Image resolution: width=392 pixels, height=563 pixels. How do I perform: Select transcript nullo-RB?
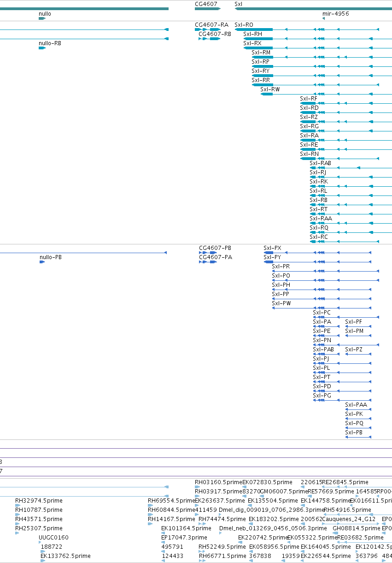(x=50, y=43)
